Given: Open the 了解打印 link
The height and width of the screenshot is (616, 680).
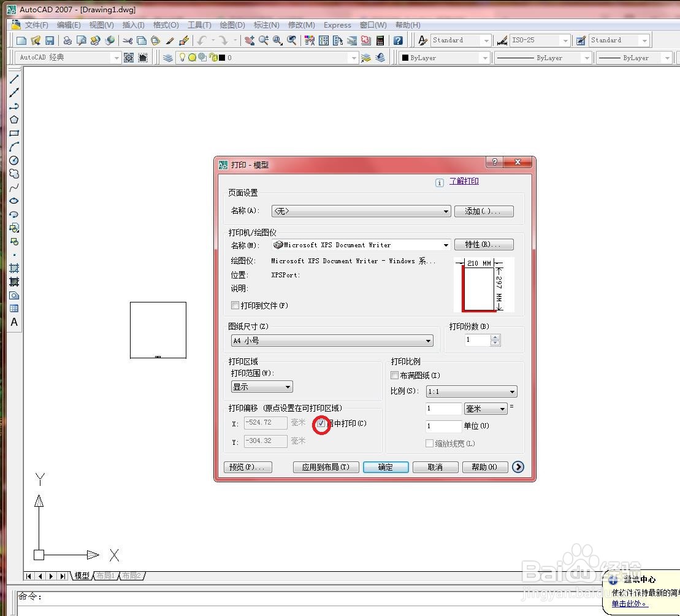Looking at the screenshot, I should pos(464,181).
